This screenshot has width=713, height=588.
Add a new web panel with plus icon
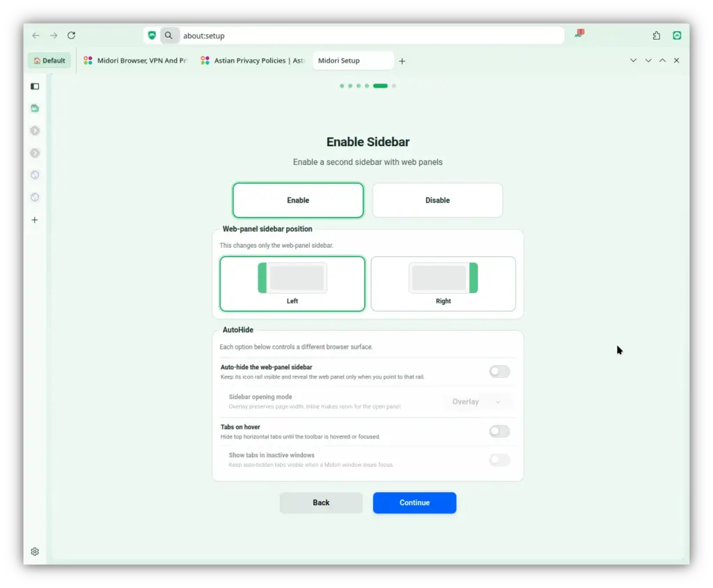coord(35,220)
